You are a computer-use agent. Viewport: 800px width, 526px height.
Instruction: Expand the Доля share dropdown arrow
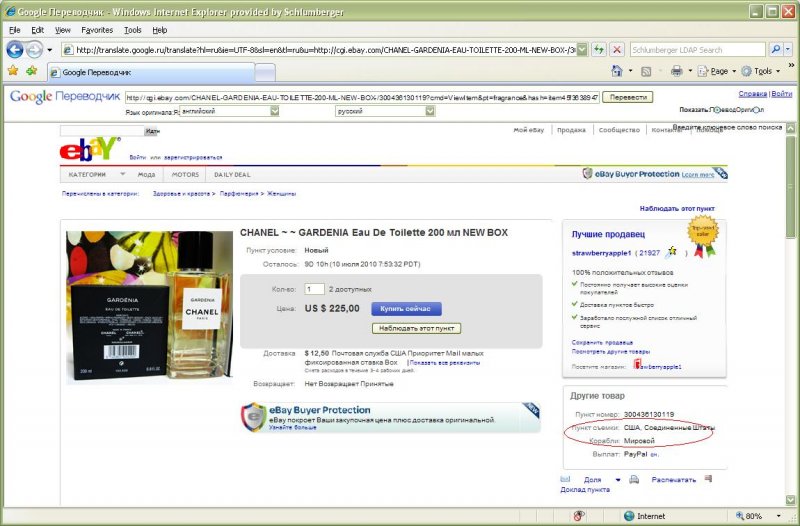618,480
